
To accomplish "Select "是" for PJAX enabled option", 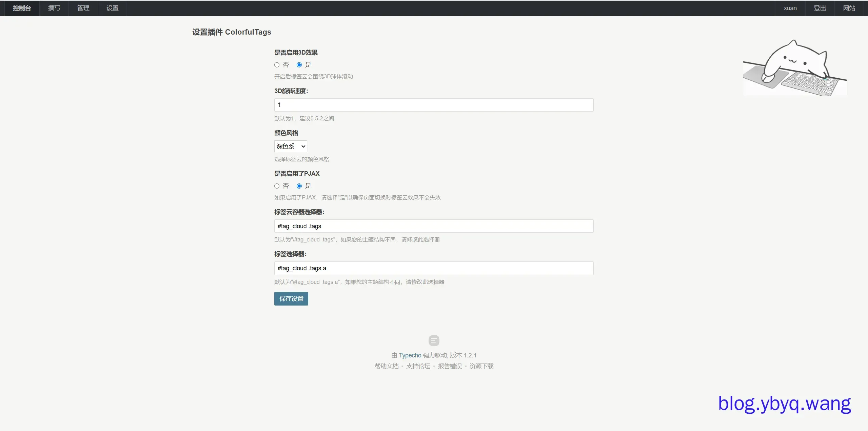I will (299, 186).
